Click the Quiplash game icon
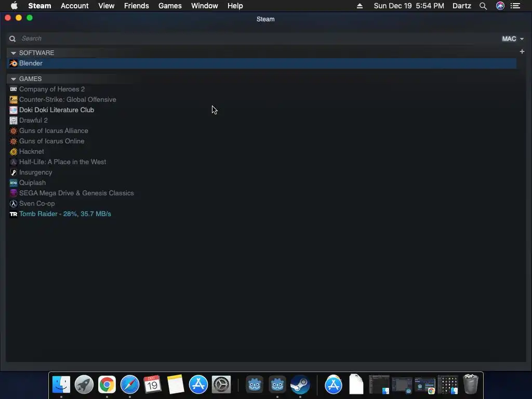532x399 pixels. [x=13, y=183]
